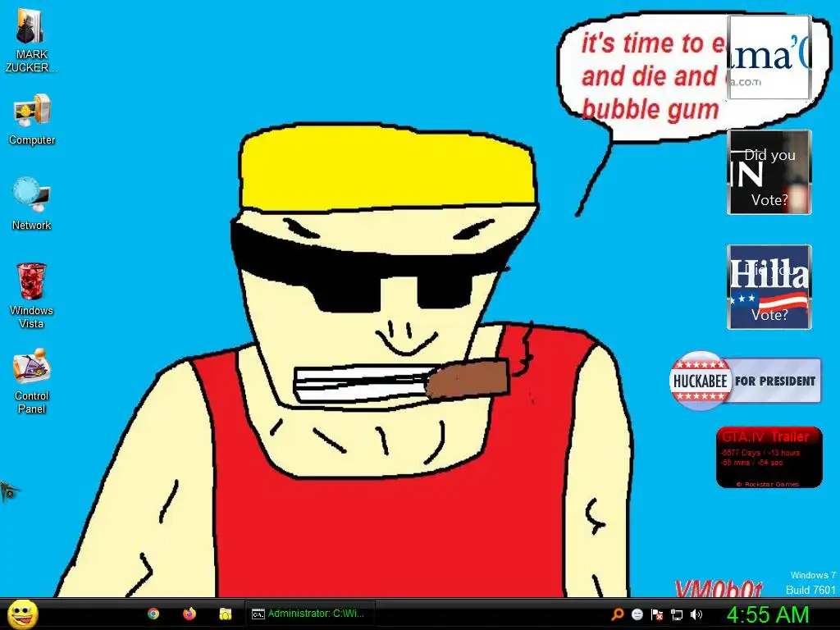840x630 pixels.
Task: Open the MARK ZUCKER... desktop icon
Action: 31,40
